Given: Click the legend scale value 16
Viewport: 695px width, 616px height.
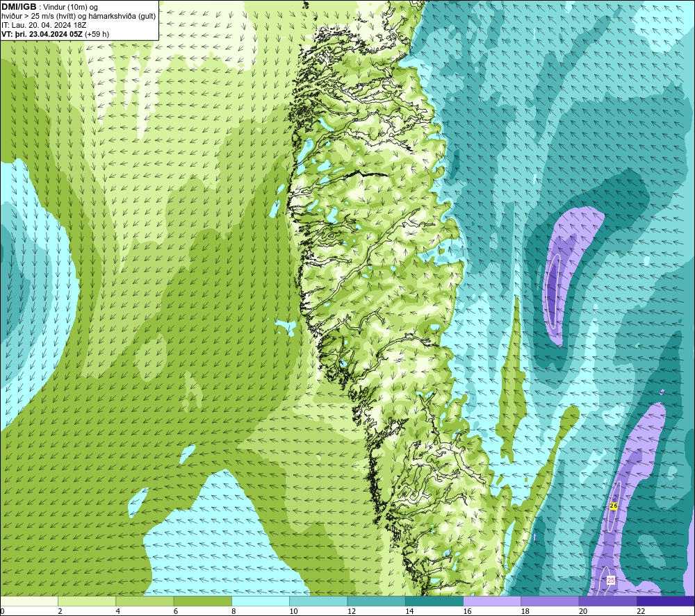Looking at the screenshot, I should pos(467,612).
